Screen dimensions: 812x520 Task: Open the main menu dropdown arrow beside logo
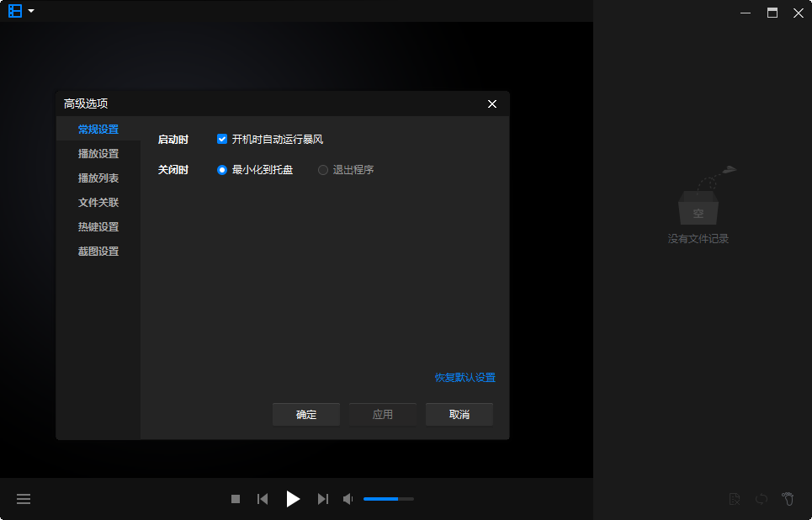click(x=31, y=11)
